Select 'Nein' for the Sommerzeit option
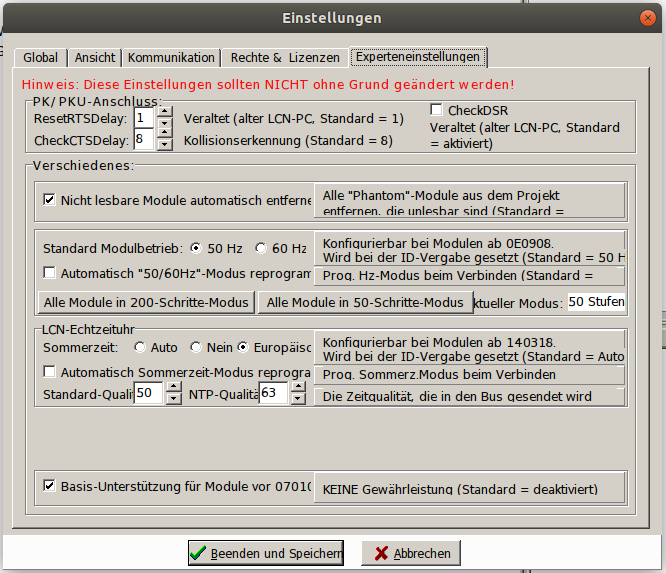 tap(196, 348)
